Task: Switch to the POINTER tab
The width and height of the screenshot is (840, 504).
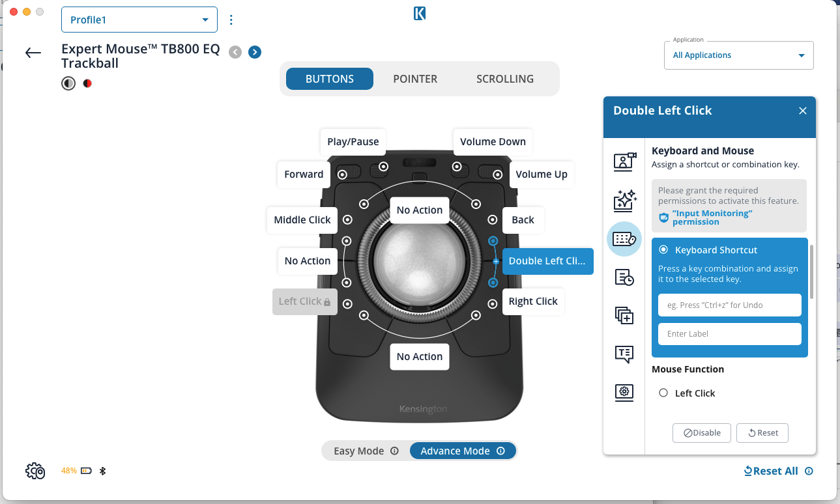Action: (415, 78)
